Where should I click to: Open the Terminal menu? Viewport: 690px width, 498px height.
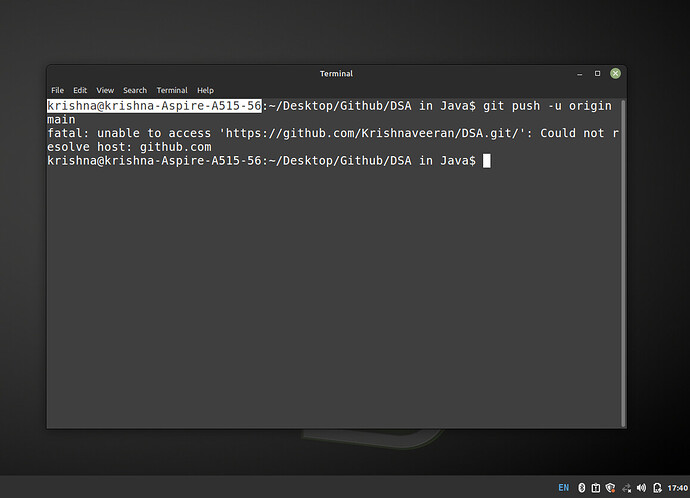pyautogui.click(x=172, y=90)
